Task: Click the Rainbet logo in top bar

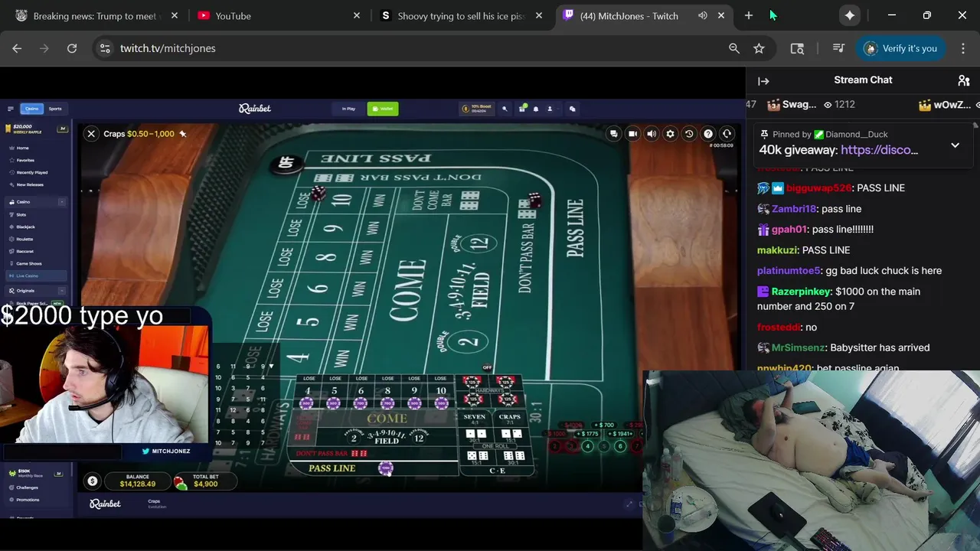Action: (255, 109)
